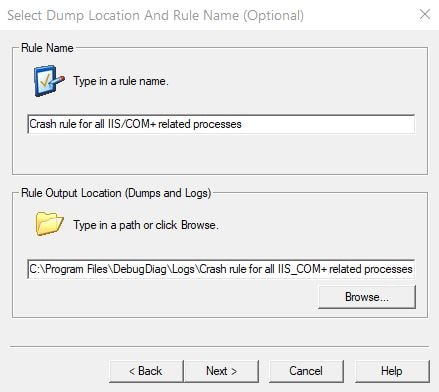Click 'Type in a path or click Browse.' text
The height and width of the screenshot is (392, 439).
[x=146, y=225]
